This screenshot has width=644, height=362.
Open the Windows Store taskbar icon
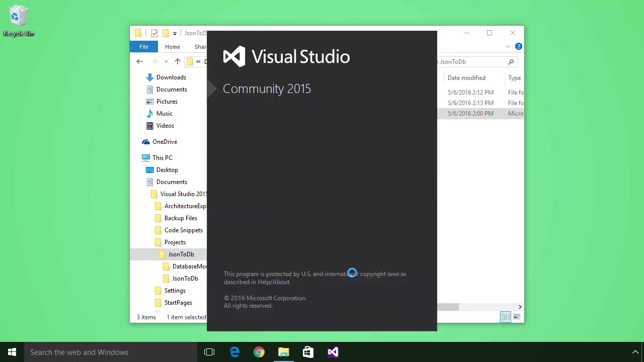[308, 352]
